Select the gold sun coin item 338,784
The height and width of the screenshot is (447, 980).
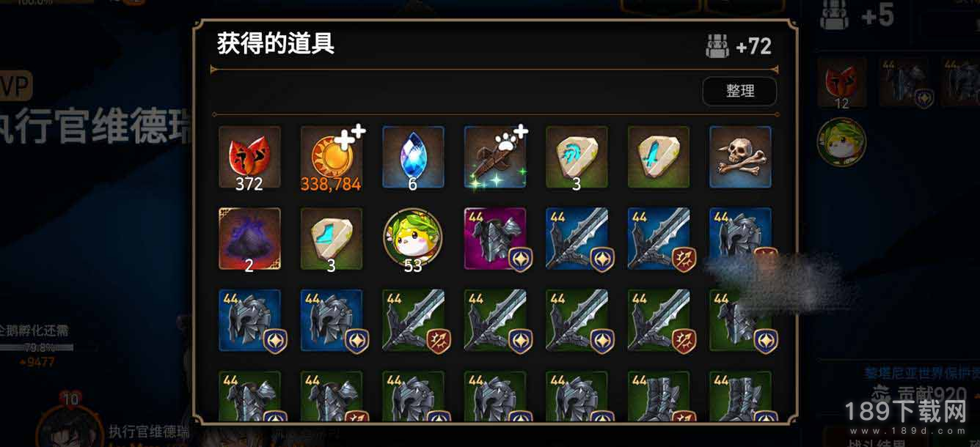coord(332,158)
